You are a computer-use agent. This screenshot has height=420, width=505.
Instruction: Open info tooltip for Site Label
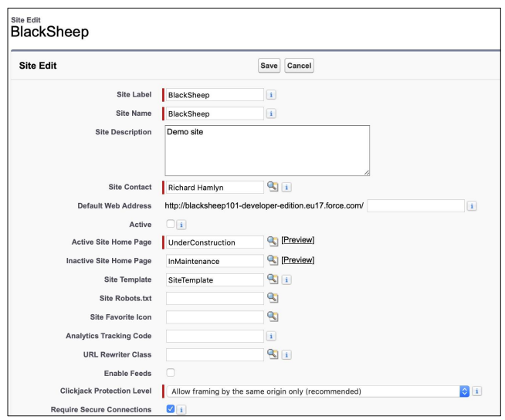click(271, 95)
